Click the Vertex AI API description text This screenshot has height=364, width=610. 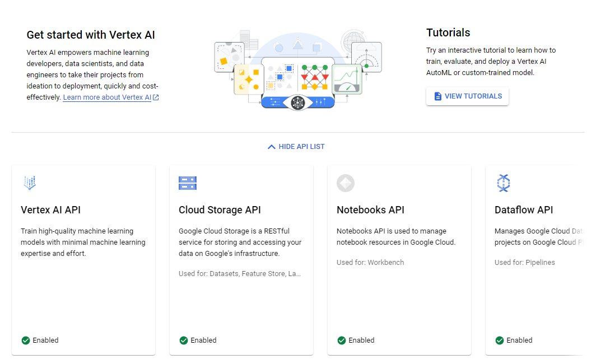click(x=83, y=242)
